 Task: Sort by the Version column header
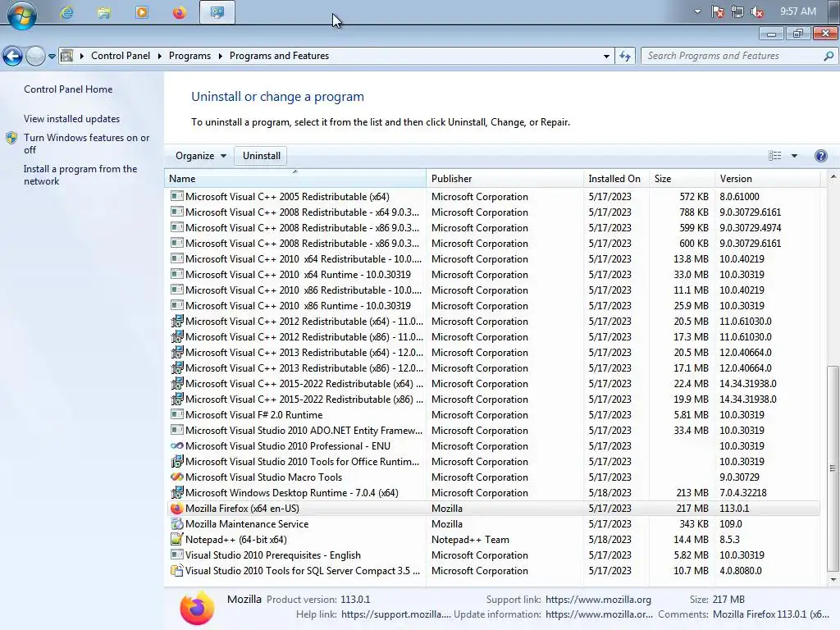coord(768,179)
